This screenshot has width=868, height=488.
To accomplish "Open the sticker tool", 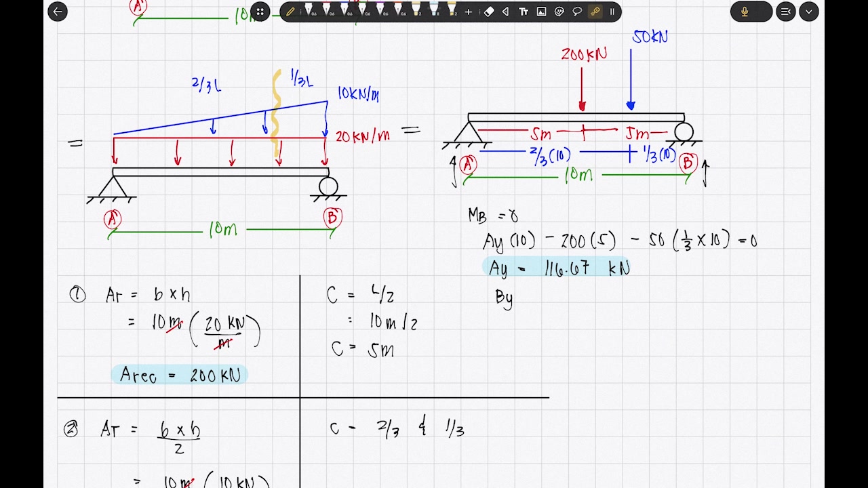I will 559,12.
